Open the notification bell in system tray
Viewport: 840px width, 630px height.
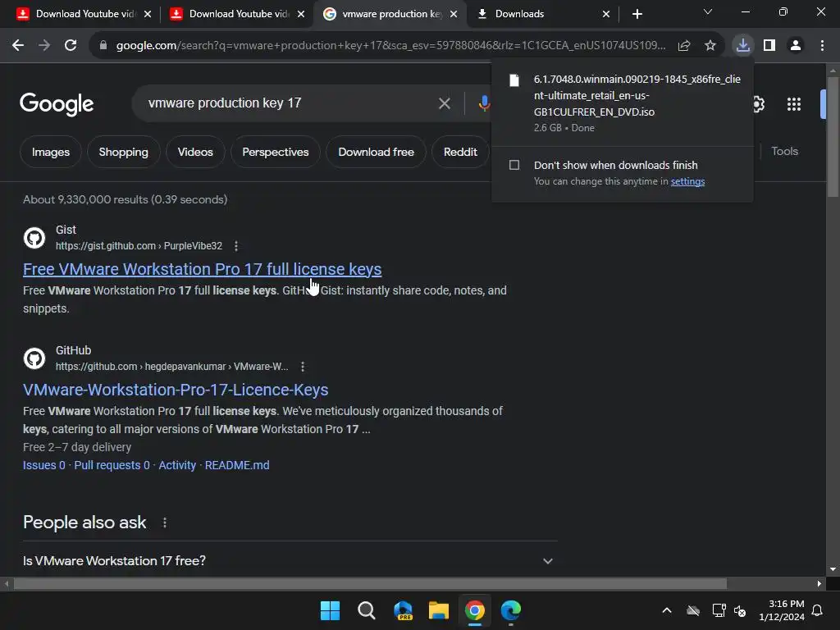(x=817, y=610)
